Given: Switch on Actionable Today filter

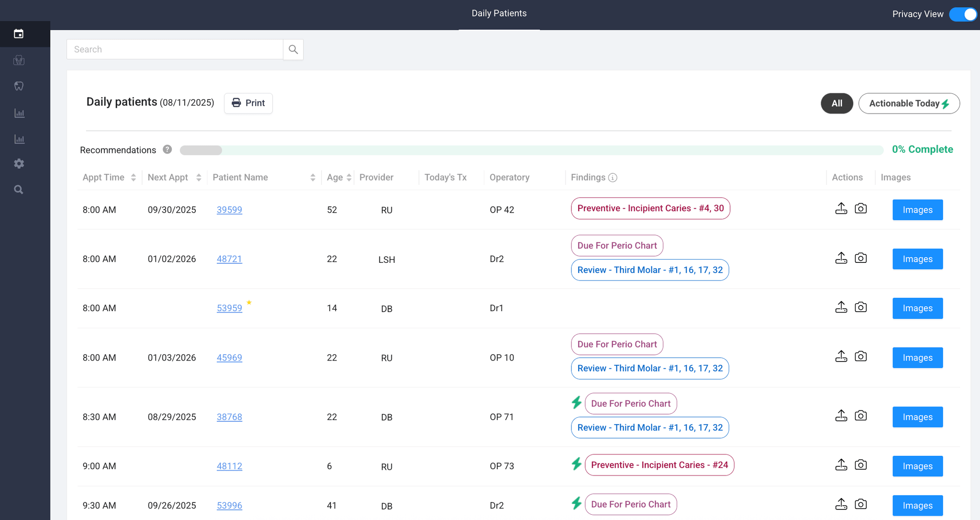Looking at the screenshot, I should 909,103.
